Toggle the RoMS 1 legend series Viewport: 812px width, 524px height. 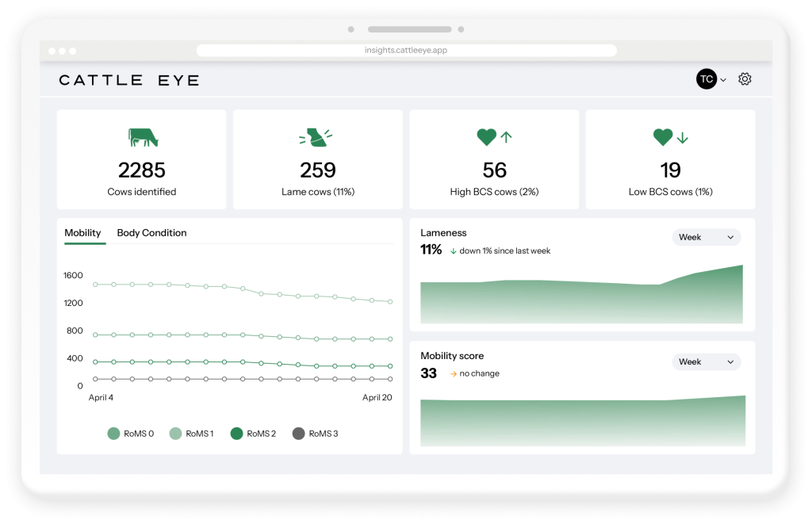point(192,434)
